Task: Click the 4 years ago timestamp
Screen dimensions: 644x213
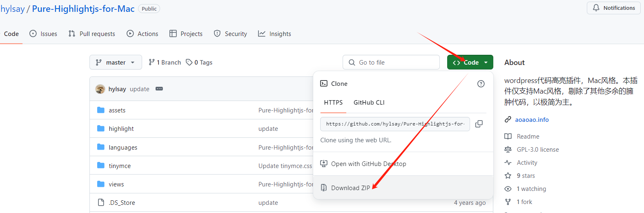Action: (470, 203)
